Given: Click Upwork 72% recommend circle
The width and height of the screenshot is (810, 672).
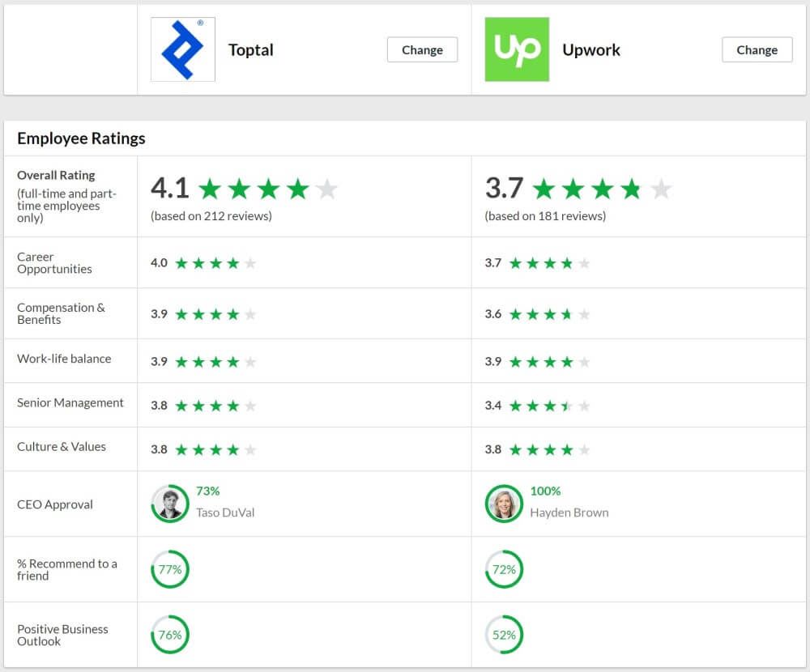Looking at the screenshot, I should (504, 569).
